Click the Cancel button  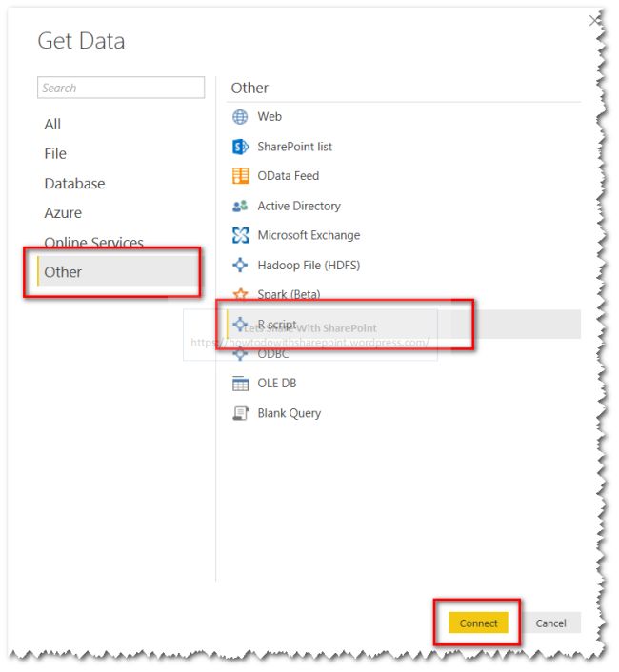(550, 623)
